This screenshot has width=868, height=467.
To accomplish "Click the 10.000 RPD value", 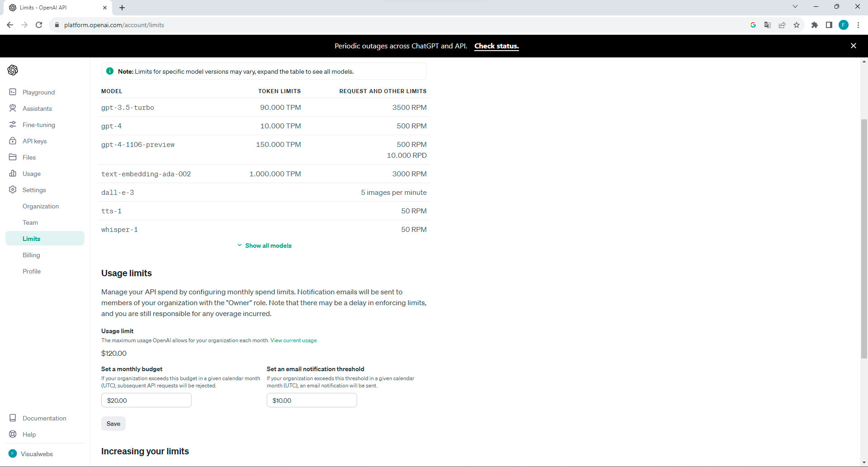I will point(406,155).
